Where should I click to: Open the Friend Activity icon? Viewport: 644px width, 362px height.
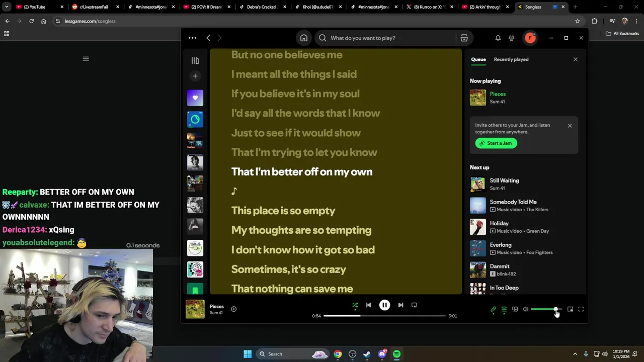coord(511,38)
